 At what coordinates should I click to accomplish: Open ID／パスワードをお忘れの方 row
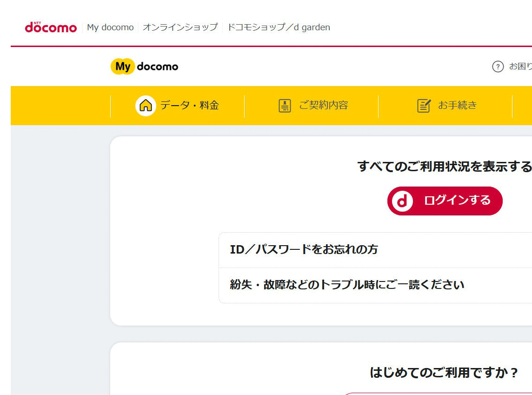point(304,250)
